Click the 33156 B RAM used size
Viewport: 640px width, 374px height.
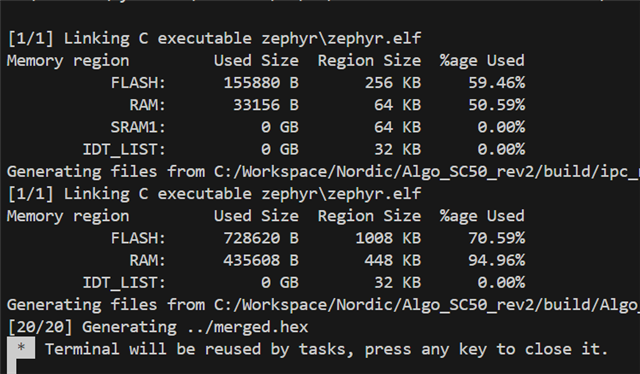click(266, 105)
